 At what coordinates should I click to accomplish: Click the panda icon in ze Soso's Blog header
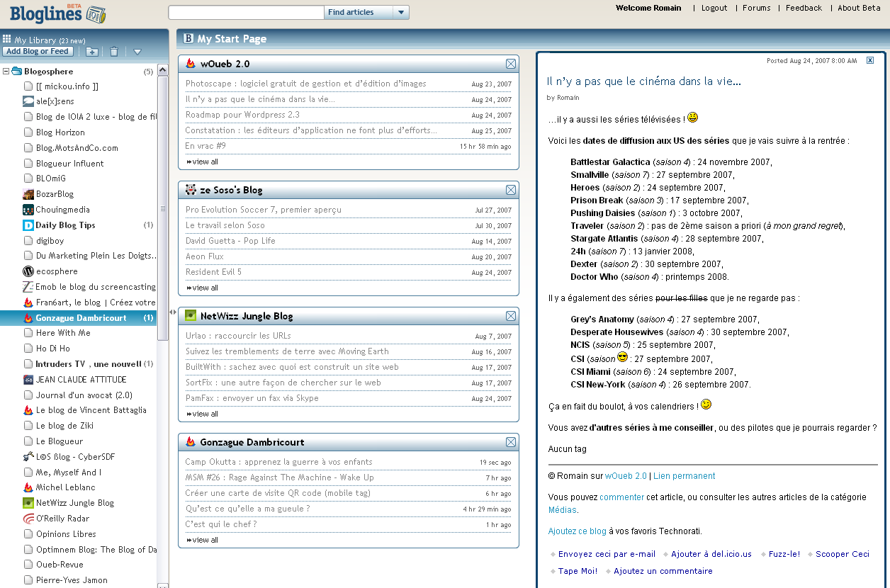[x=191, y=190]
